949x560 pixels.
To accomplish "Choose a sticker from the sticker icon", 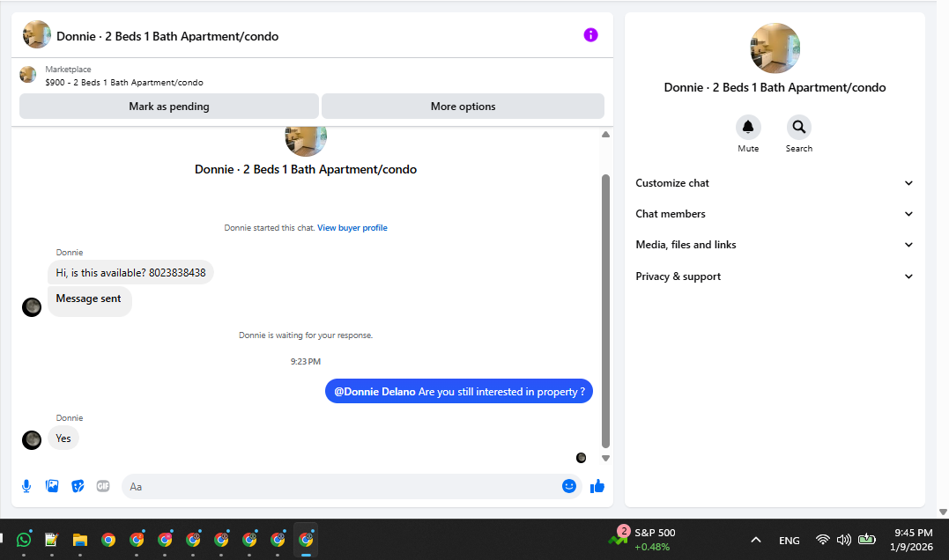I will pos(78,486).
